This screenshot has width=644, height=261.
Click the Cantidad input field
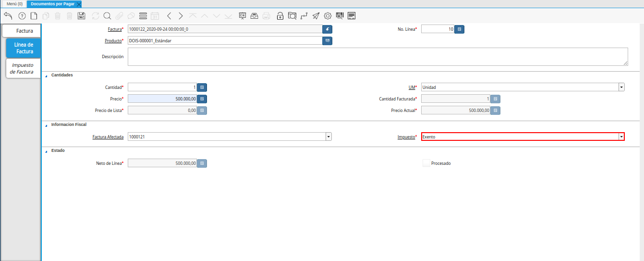tap(162, 87)
